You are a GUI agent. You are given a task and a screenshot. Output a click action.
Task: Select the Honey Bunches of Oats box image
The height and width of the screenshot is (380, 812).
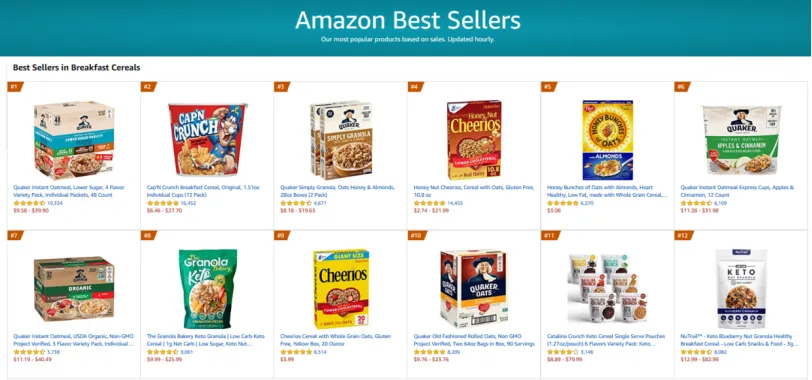607,140
